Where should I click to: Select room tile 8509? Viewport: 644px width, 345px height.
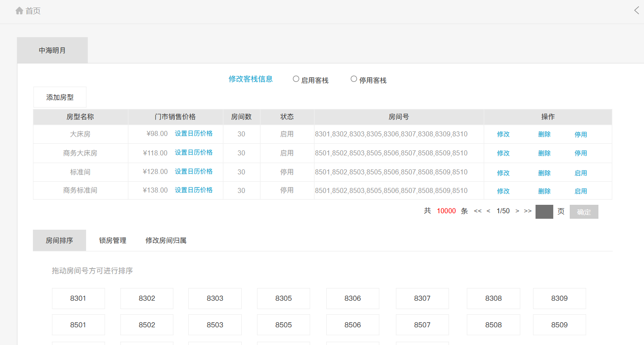560,325
